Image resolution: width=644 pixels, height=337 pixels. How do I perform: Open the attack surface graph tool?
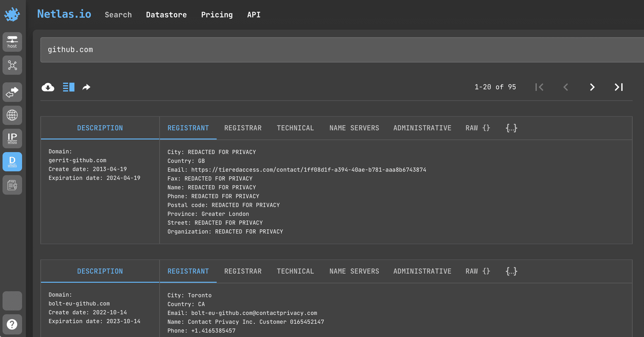[12, 65]
